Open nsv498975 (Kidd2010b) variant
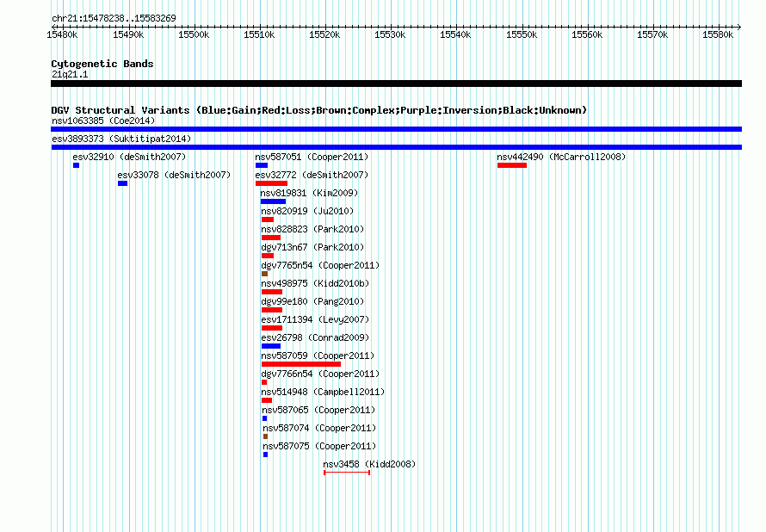The width and height of the screenshot is (766, 532). coord(315,283)
